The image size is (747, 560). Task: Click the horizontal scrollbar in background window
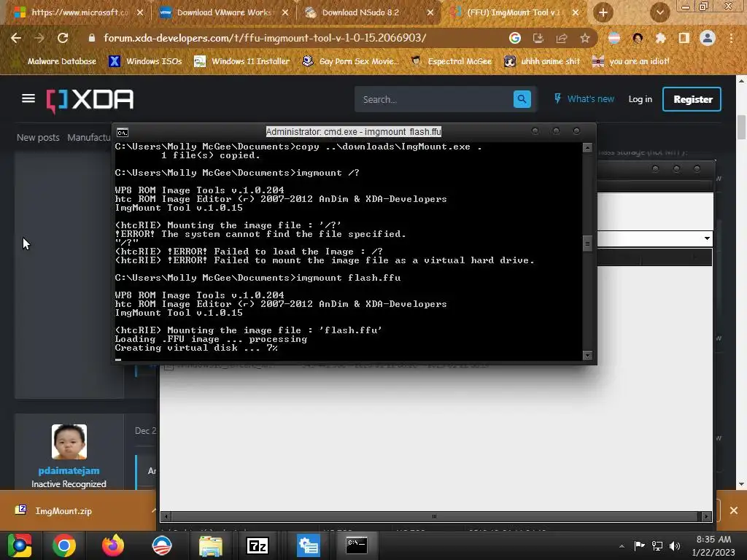tap(434, 516)
